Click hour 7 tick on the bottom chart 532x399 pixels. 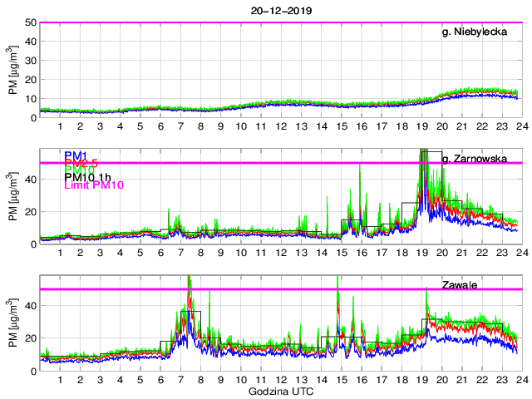[180, 379]
